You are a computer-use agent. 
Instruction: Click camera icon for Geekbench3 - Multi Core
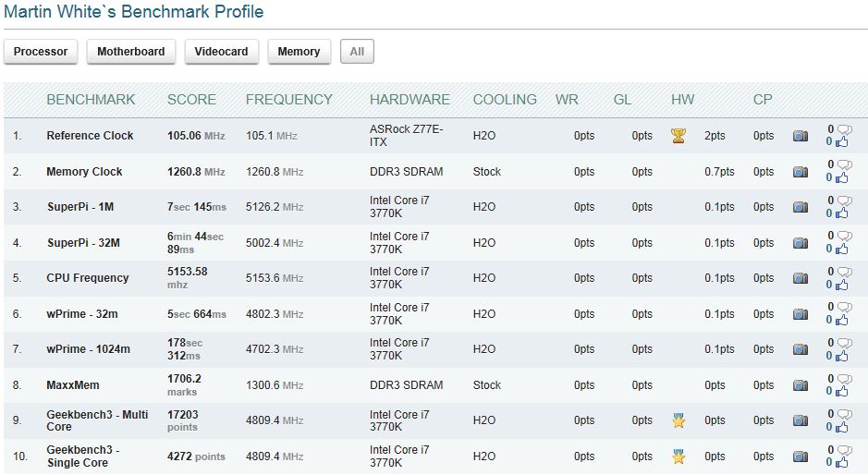[801, 420]
